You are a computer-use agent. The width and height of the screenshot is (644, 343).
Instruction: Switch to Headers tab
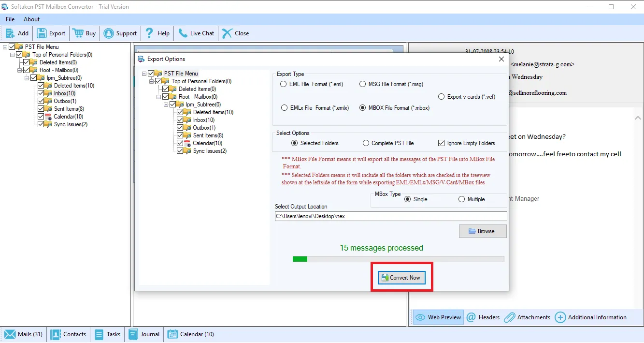tap(483, 317)
